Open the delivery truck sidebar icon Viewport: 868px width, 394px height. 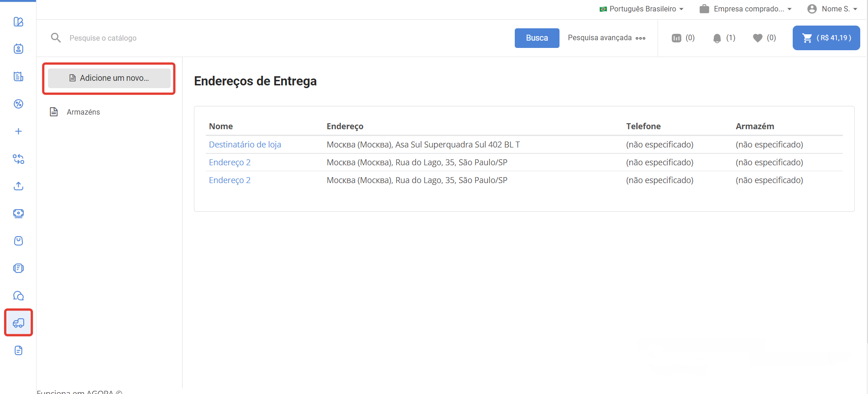[x=18, y=323]
